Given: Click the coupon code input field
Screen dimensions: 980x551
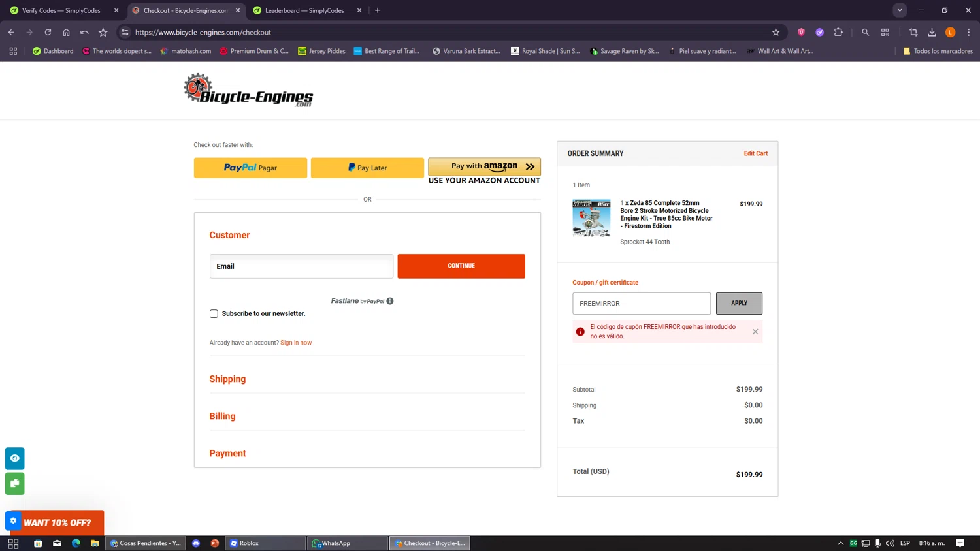Looking at the screenshot, I should pyautogui.click(x=642, y=304).
